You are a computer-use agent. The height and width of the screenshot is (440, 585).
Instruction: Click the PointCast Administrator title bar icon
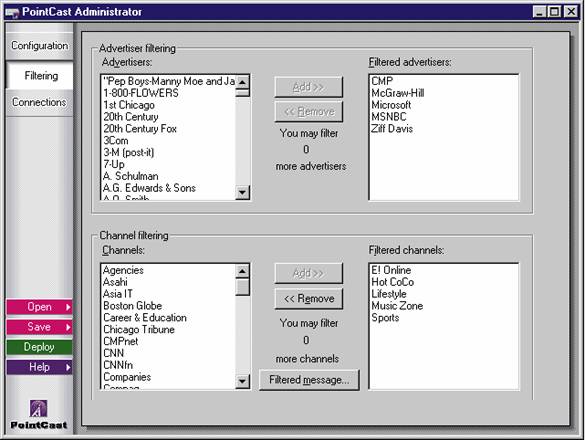pyautogui.click(x=12, y=13)
